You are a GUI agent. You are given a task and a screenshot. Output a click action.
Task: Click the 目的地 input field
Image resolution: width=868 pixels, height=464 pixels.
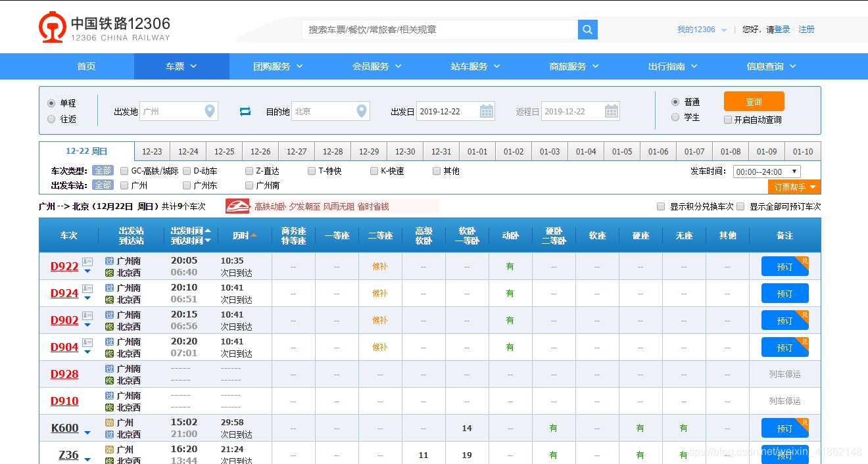[x=330, y=111]
